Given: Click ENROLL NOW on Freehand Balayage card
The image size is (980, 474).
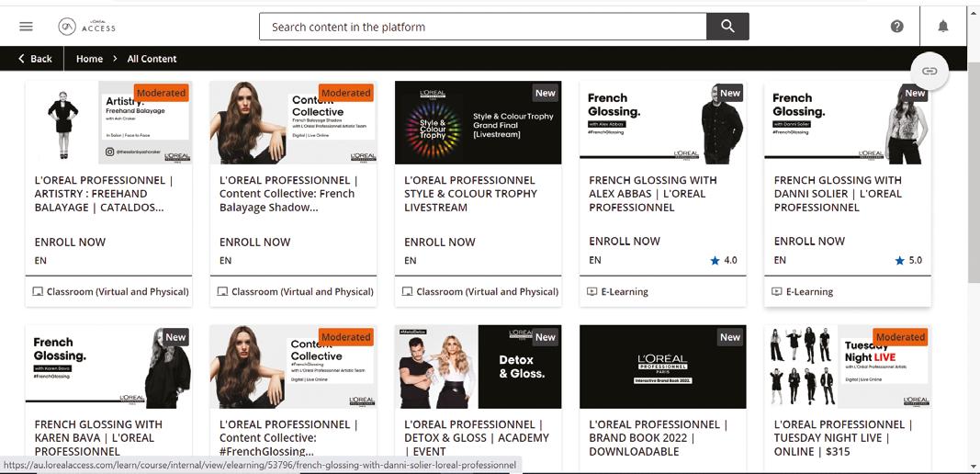Looking at the screenshot, I should coord(70,242).
